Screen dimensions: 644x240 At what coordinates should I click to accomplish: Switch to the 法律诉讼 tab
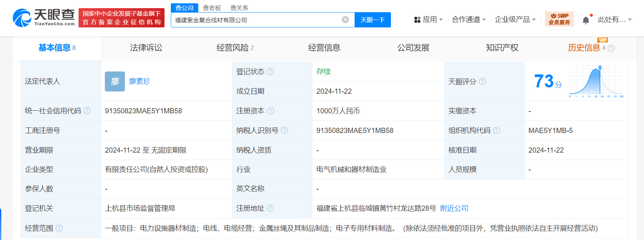coord(146,48)
